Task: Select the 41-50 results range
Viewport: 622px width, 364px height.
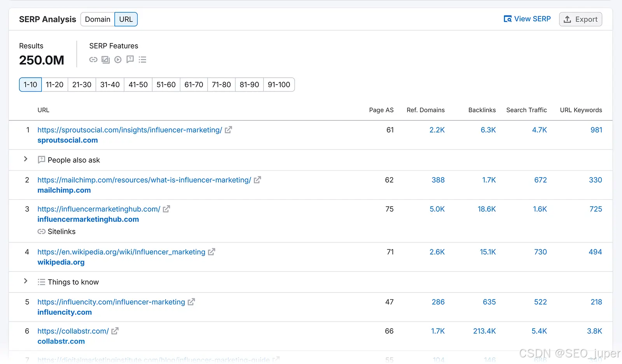Action: click(138, 85)
